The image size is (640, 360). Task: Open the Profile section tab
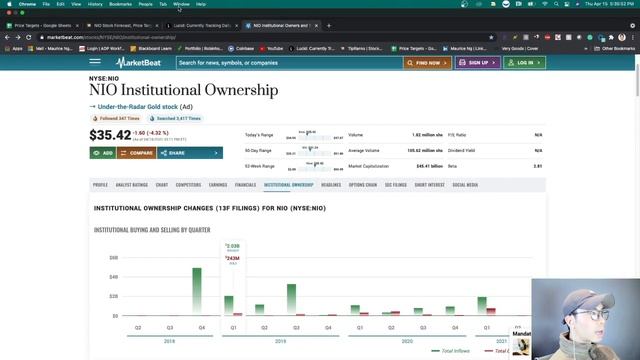[x=100, y=185]
